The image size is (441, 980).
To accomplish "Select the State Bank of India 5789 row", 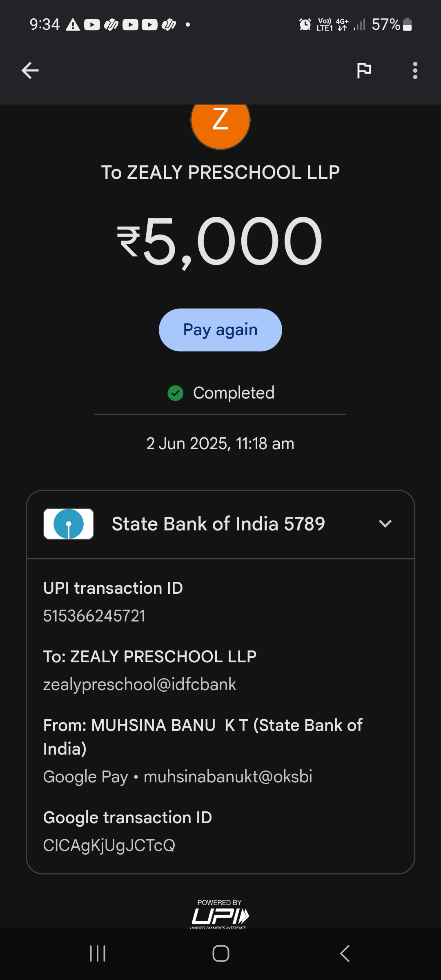I will [218, 524].
